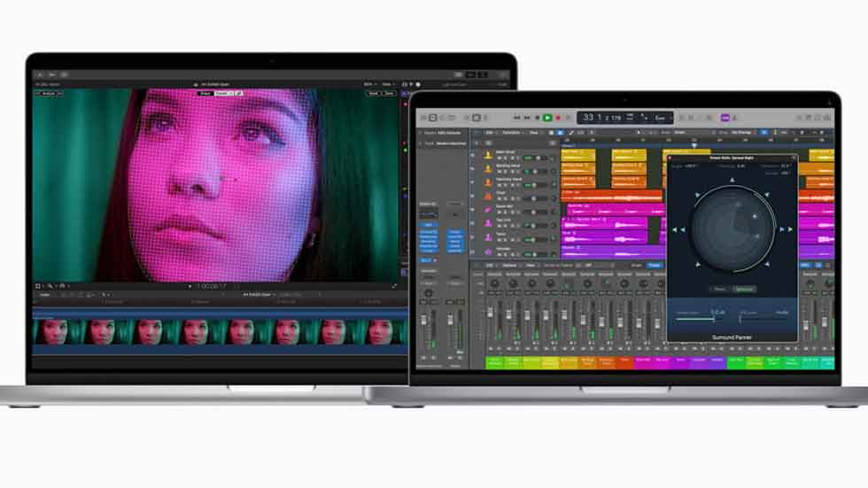Open the Edit menu in Logic Tracks area
Viewport: 868px width, 488px height.
(x=489, y=133)
